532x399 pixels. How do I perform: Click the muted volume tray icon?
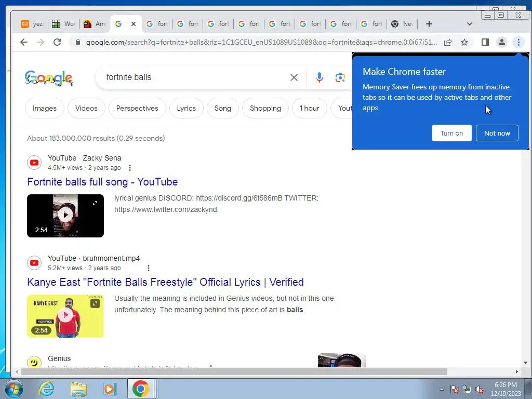coord(480,389)
